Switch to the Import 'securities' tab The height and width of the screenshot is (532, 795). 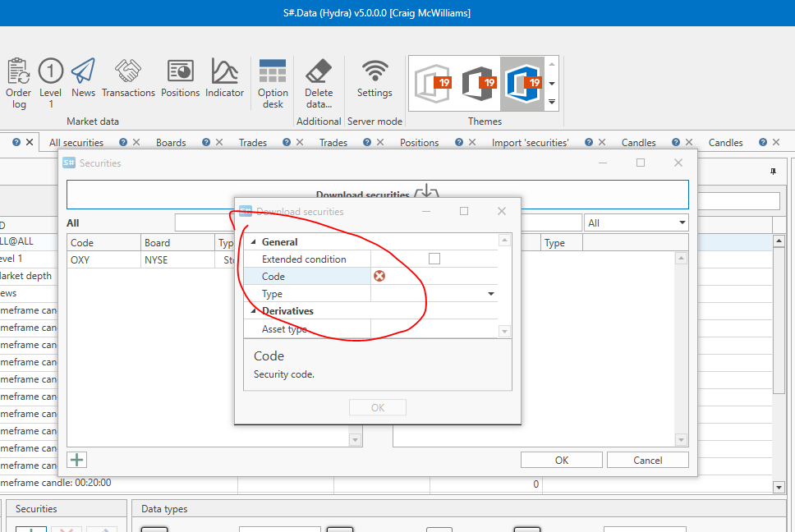point(531,143)
